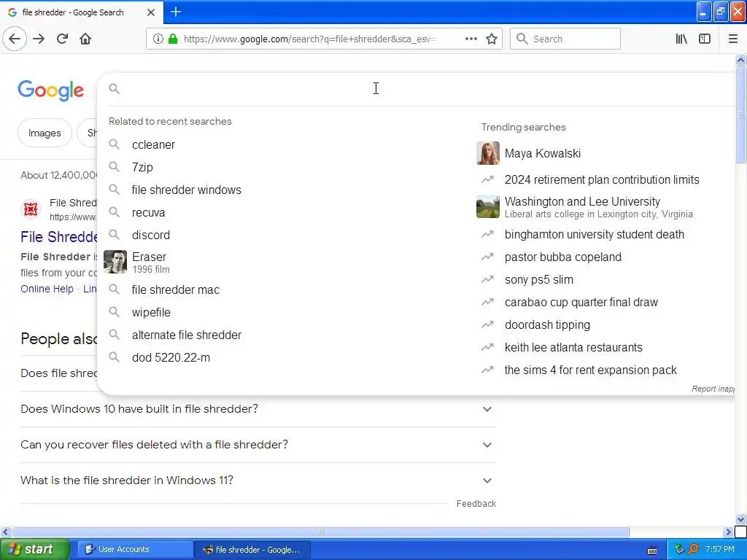Open the Windows start menu
The width and height of the screenshot is (747, 560).
pyautogui.click(x=35, y=550)
